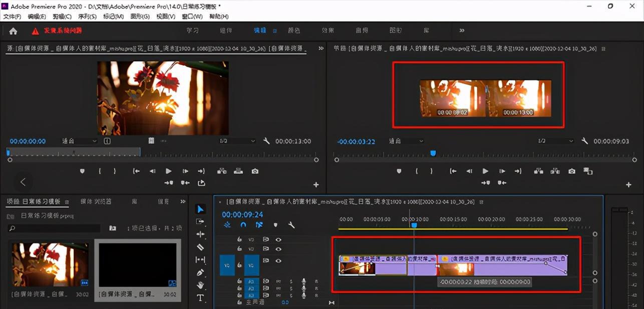This screenshot has width=644, height=309.
Task: Open the Source monitor zoom fit dropdown
Action: [x=80, y=141]
